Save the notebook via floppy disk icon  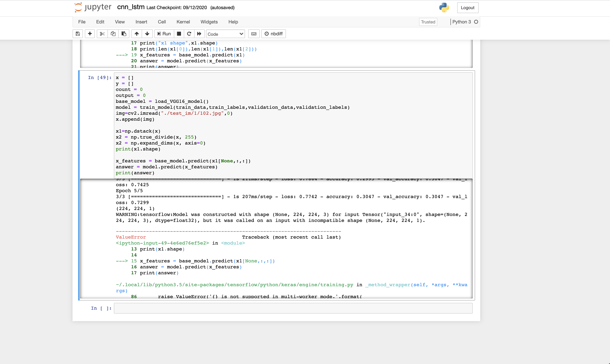(x=77, y=34)
